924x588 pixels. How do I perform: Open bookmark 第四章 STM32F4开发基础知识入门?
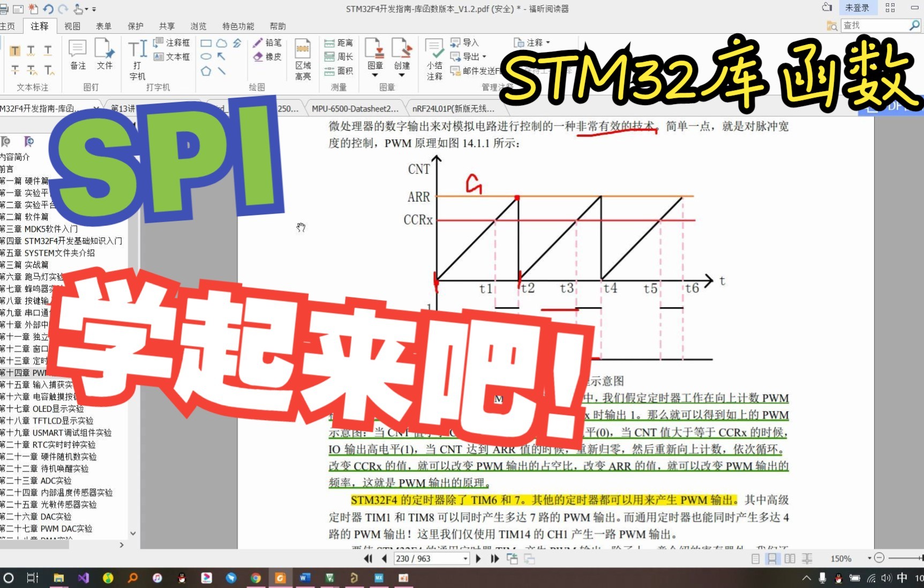[x=61, y=241]
